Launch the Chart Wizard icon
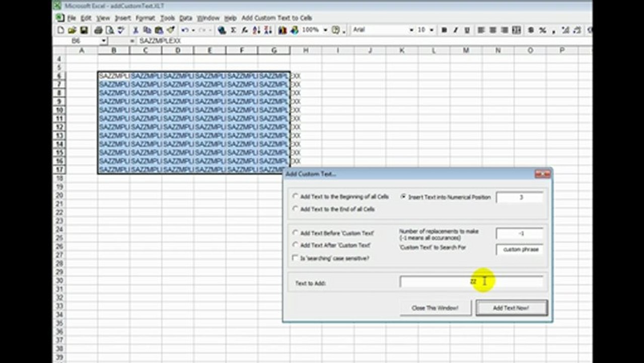The image size is (644, 363). tap(283, 30)
